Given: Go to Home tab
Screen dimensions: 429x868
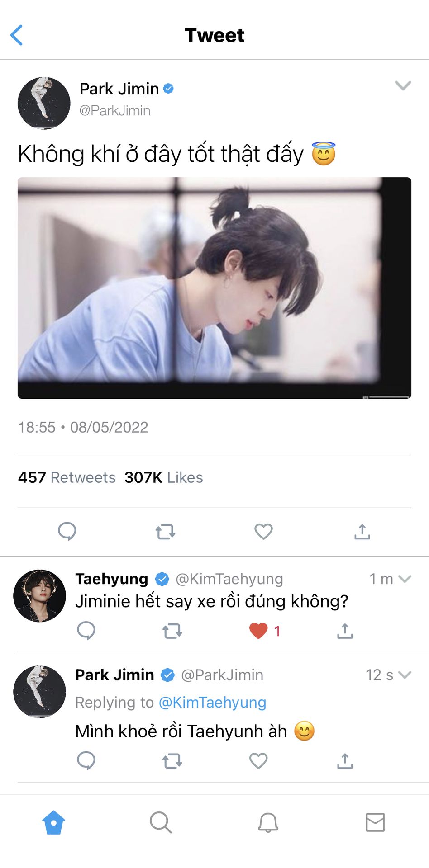Looking at the screenshot, I should click(53, 822).
